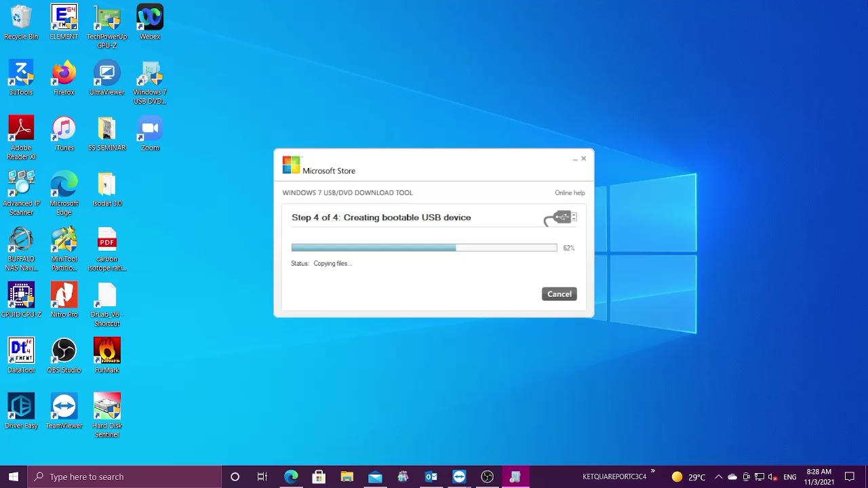Open the network tray icon
The image size is (868, 488).
point(759,476)
